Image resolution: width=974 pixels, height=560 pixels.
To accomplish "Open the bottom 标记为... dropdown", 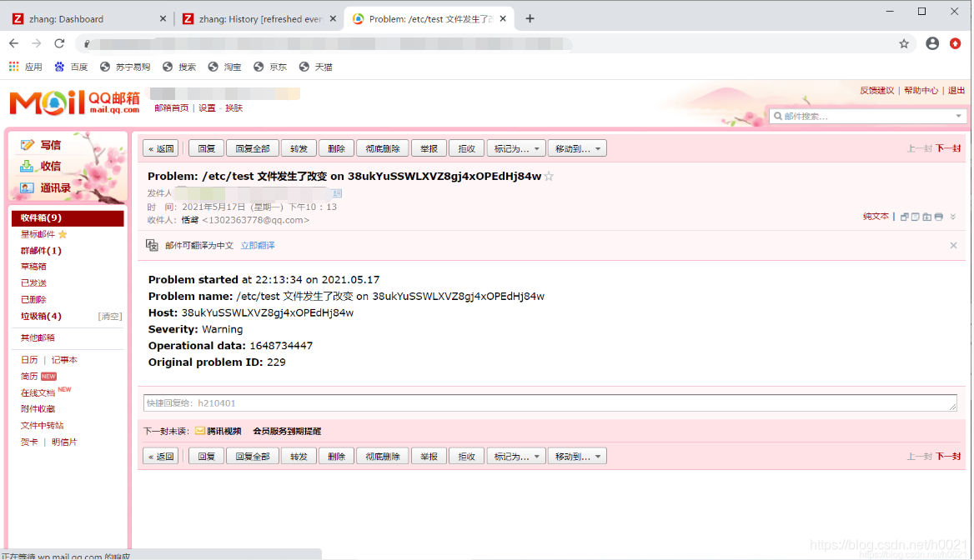I will point(516,457).
